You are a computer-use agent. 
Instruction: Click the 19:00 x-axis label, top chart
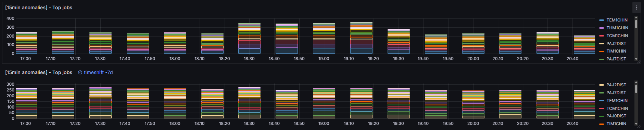click(324, 59)
